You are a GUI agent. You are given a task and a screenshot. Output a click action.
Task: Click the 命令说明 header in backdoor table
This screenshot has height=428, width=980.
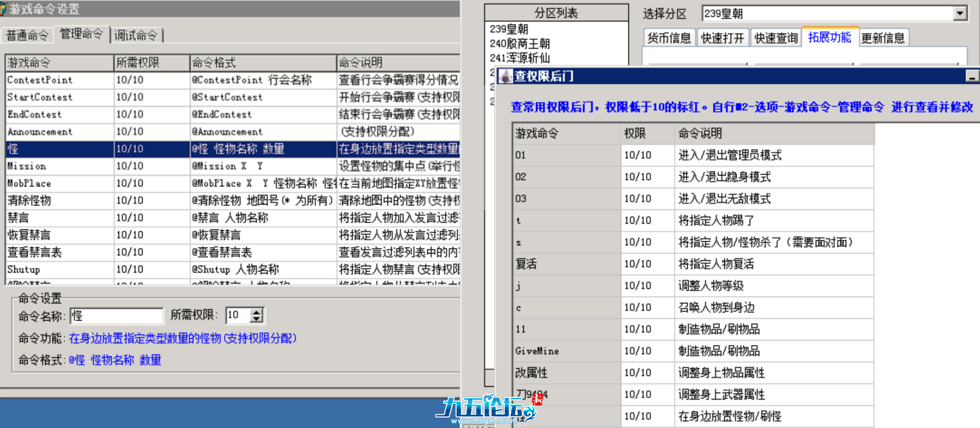pyautogui.click(x=700, y=134)
